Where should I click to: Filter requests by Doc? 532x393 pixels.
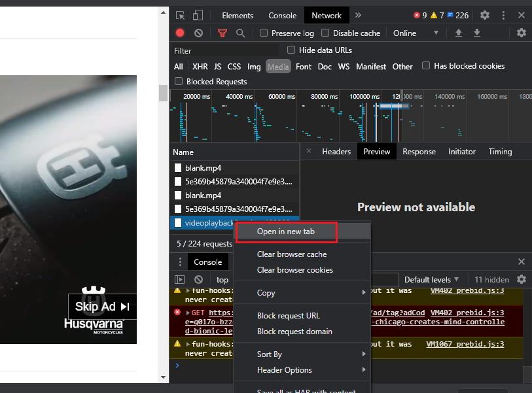click(x=325, y=67)
